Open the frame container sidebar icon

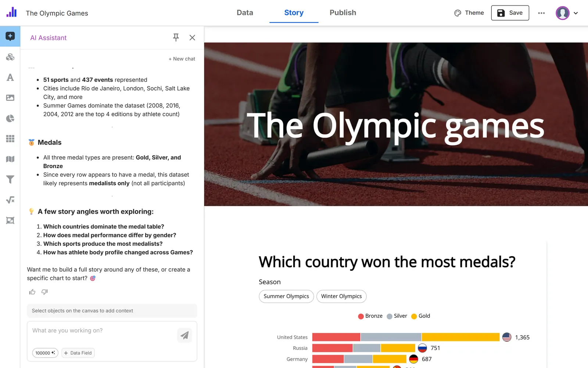(10, 220)
